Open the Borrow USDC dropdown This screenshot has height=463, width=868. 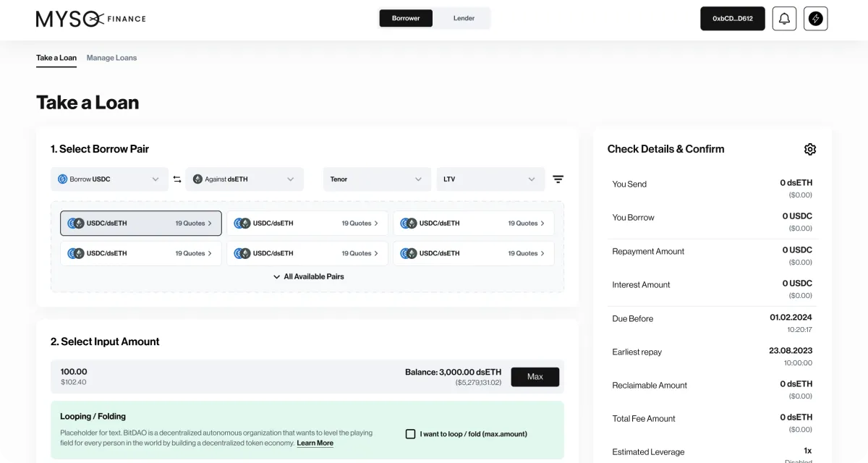coord(109,179)
